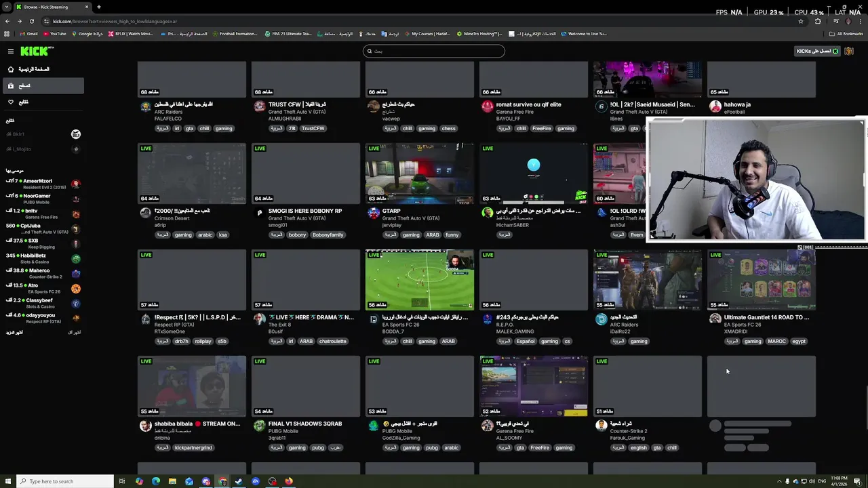The width and height of the screenshot is (868, 488).
Task: Open the SMOGI IS HERE BOBONY RP title
Action: [x=305, y=211]
